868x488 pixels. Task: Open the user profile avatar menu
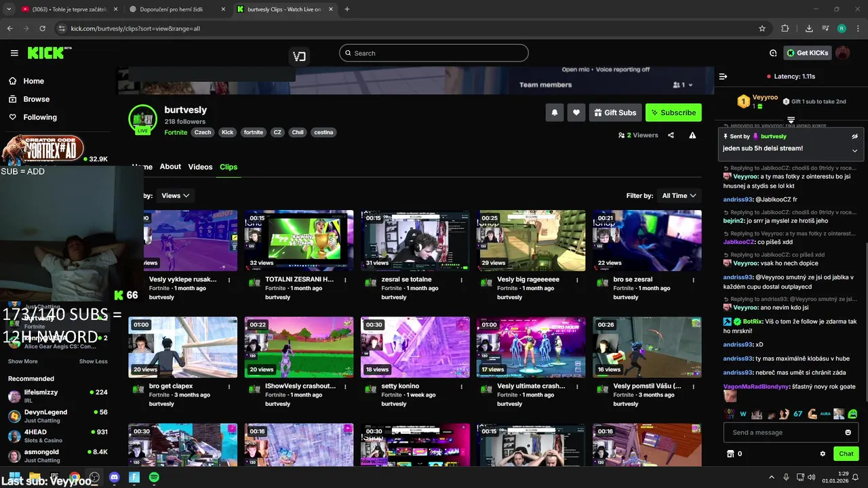842,53
